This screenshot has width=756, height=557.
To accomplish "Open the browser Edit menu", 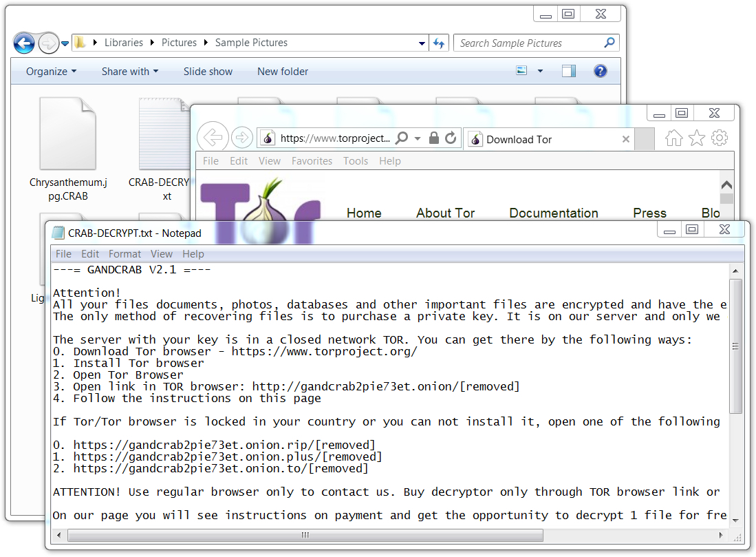I will [239, 161].
